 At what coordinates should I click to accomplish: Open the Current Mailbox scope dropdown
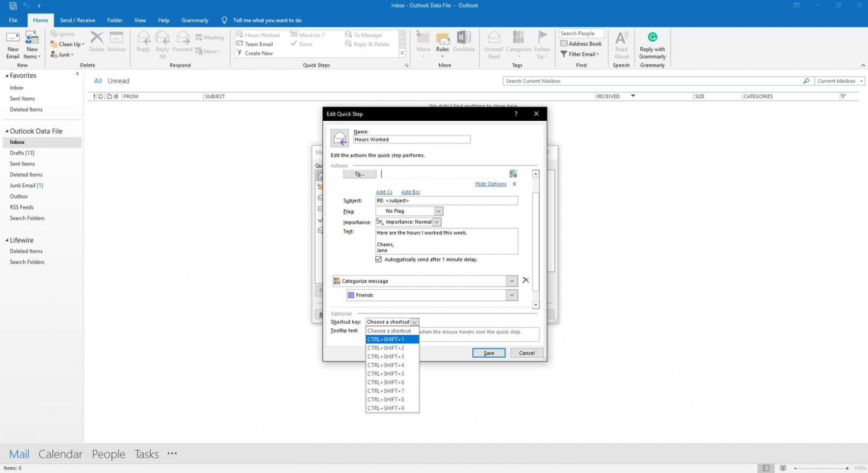(x=840, y=81)
